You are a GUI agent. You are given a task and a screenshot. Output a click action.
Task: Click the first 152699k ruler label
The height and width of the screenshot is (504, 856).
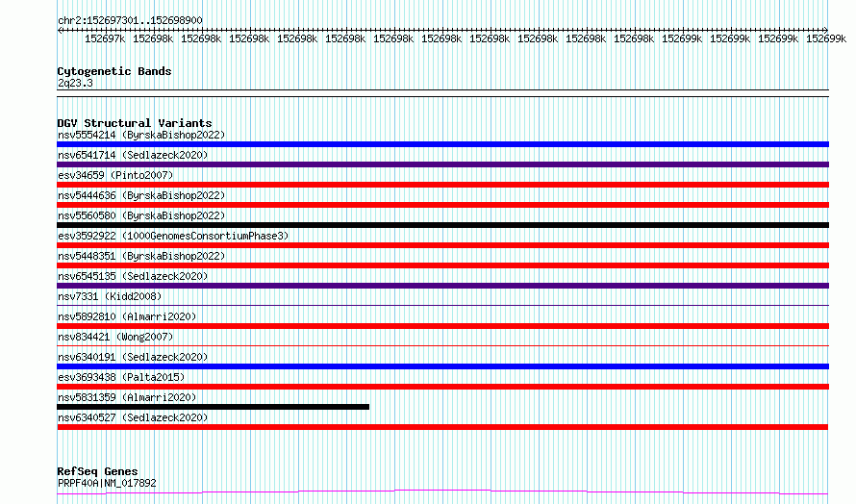[682, 38]
